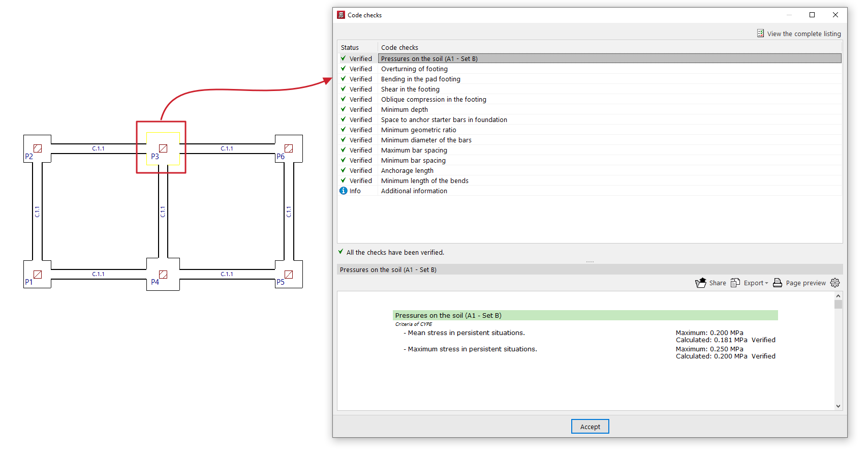Select Oblique compression in the footing row
The height and width of the screenshot is (453, 868).
pyautogui.click(x=590, y=99)
